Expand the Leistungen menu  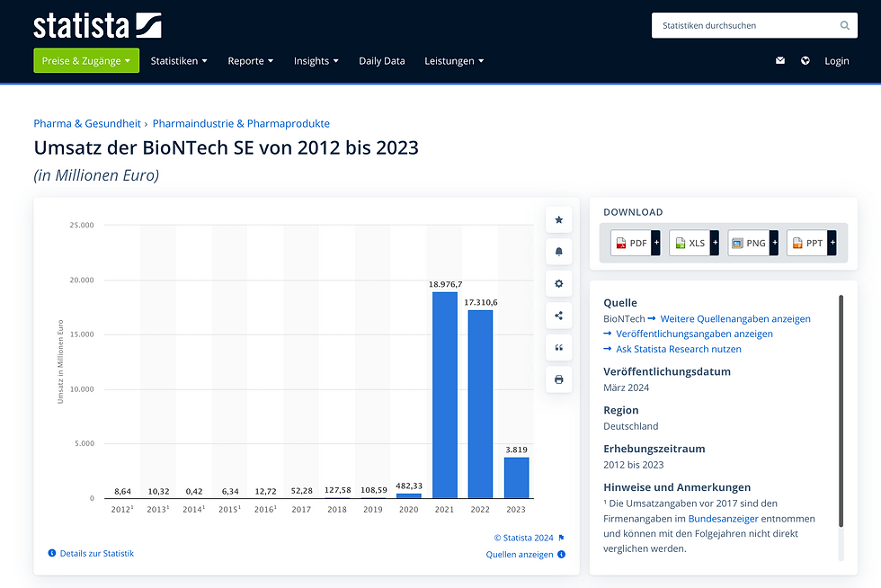click(x=454, y=61)
